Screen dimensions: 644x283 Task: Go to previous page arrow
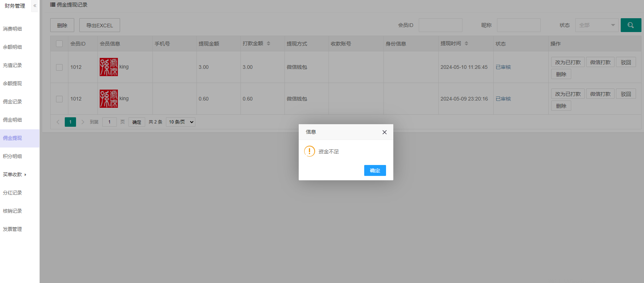click(58, 122)
